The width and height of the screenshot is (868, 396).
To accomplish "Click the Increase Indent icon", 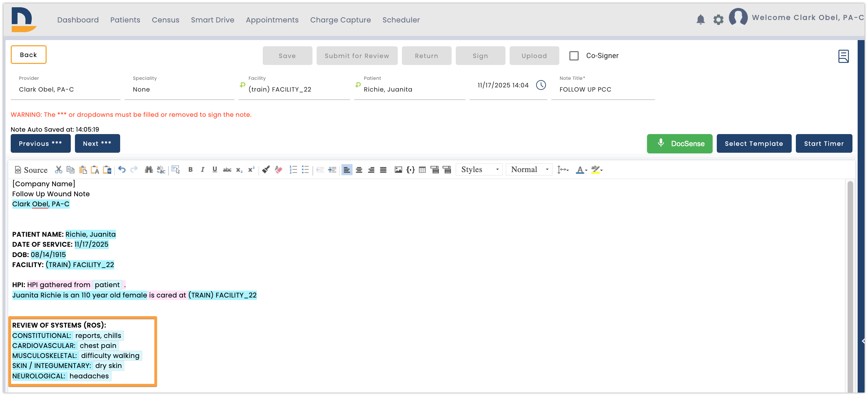I will coord(332,170).
